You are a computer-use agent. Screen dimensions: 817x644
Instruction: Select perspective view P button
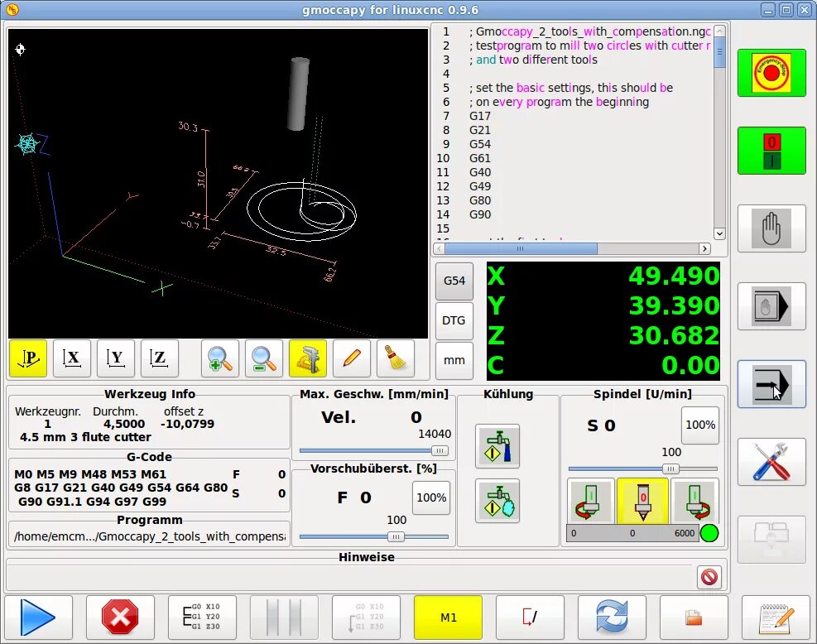28,358
